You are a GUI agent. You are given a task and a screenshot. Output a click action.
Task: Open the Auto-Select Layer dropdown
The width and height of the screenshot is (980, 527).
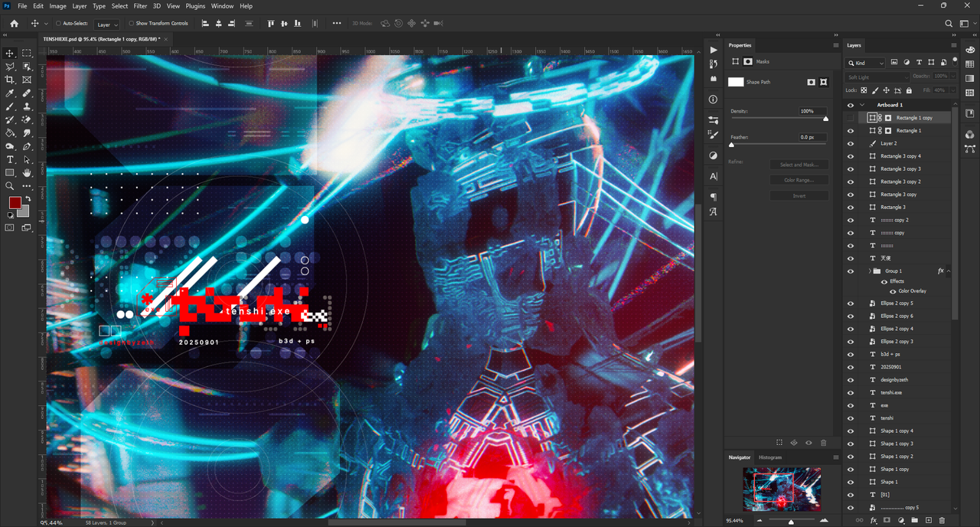click(x=107, y=25)
